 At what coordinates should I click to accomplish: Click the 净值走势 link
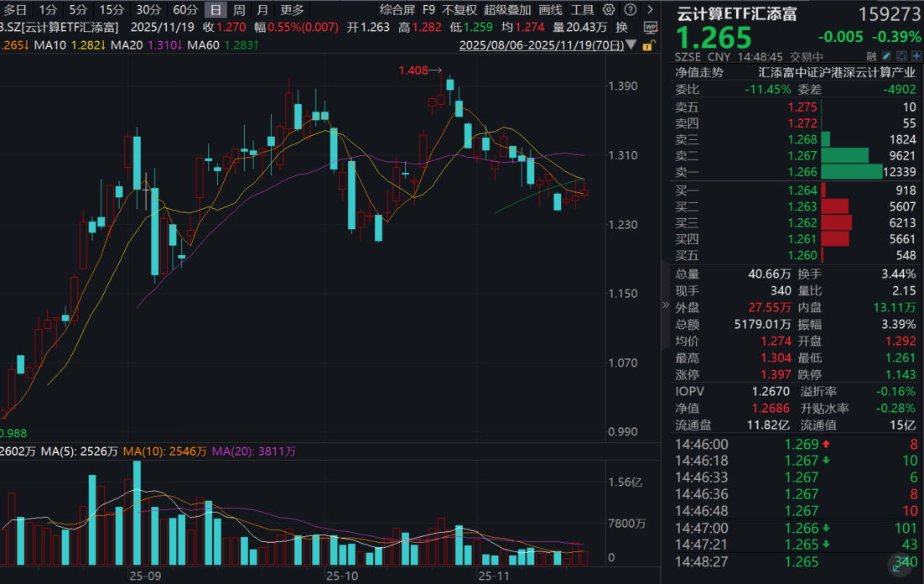(698, 73)
